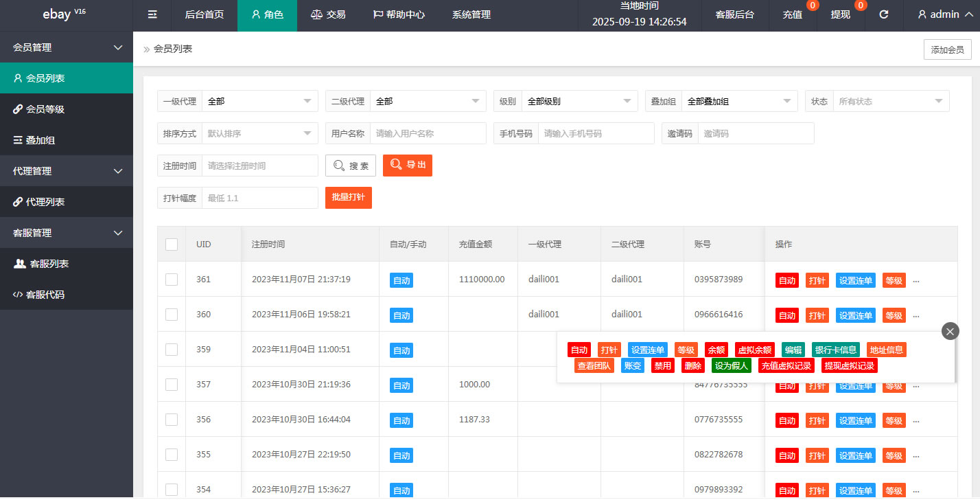
Task: Click 设置连单 for UID 361 row
Action: click(x=856, y=280)
